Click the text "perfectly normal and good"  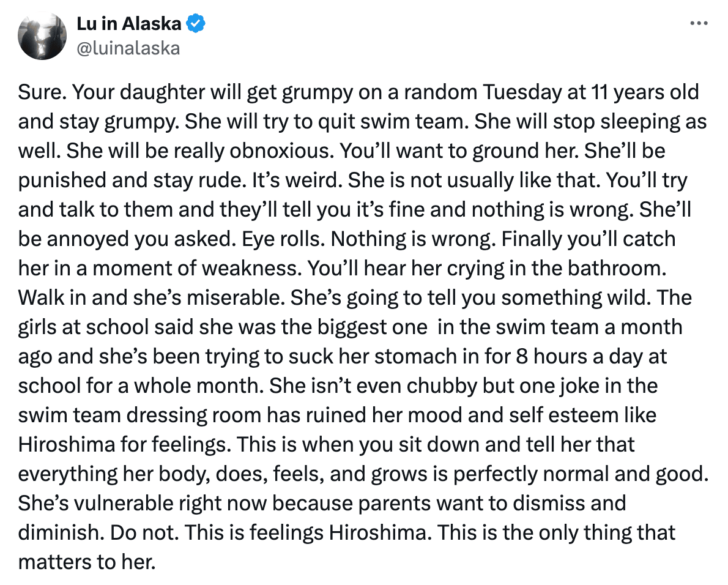[581, 474]
